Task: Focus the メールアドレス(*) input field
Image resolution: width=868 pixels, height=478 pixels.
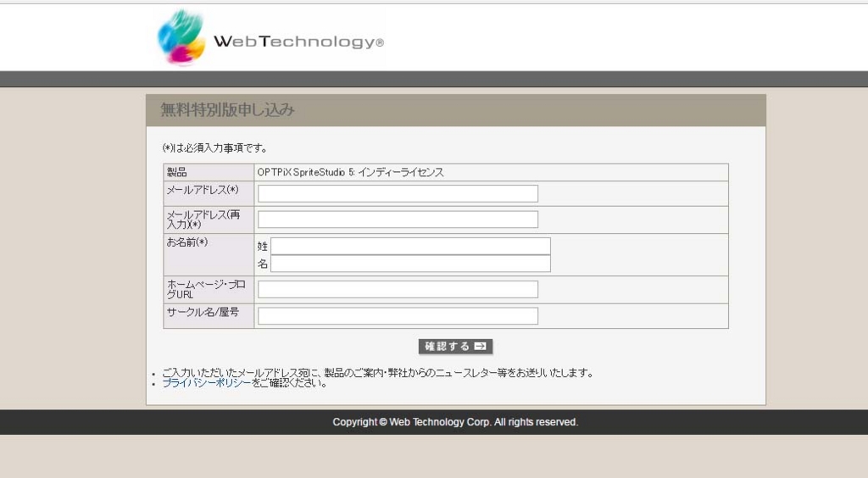Action: coord(398,193)
